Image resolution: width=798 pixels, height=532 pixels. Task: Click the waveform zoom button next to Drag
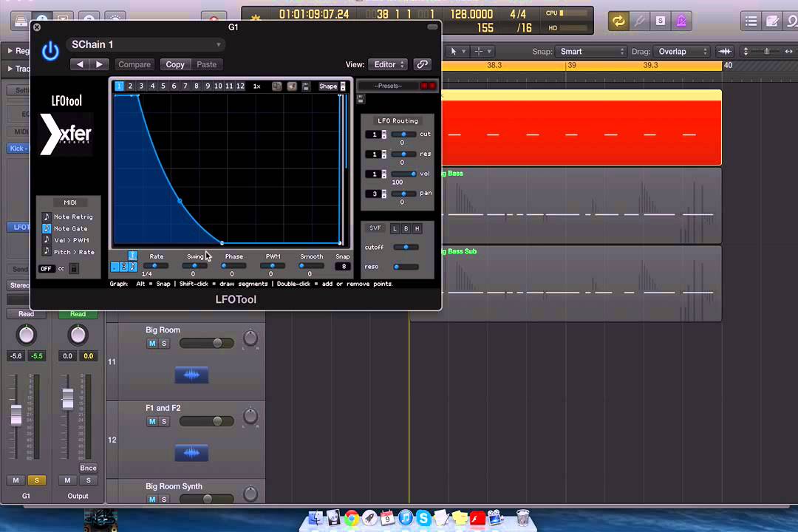coord(725,52)
